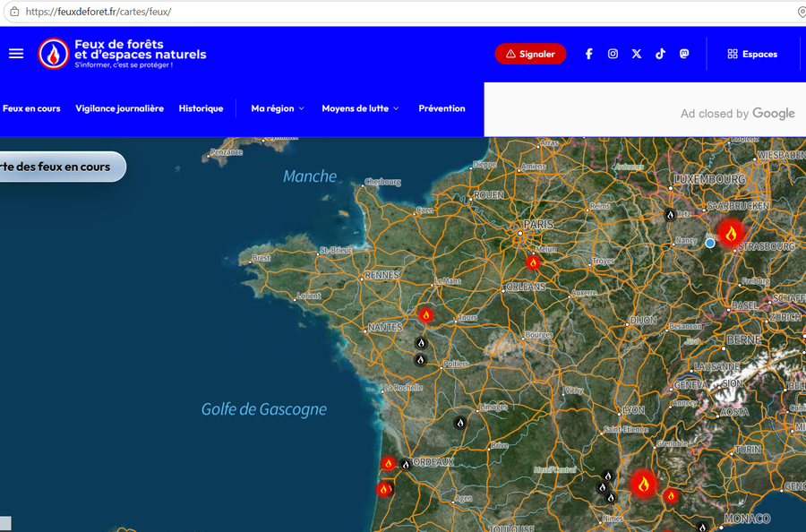Screen dimensions: 806x532
Task: Open the Espaces button
Action: (752, 54)
